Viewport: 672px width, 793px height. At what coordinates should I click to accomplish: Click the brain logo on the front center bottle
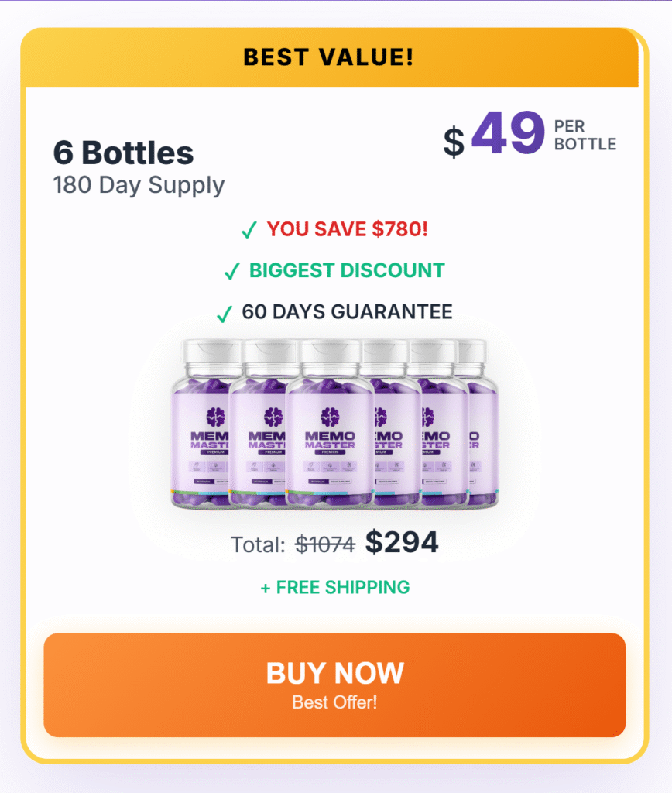tap(331, 417)
